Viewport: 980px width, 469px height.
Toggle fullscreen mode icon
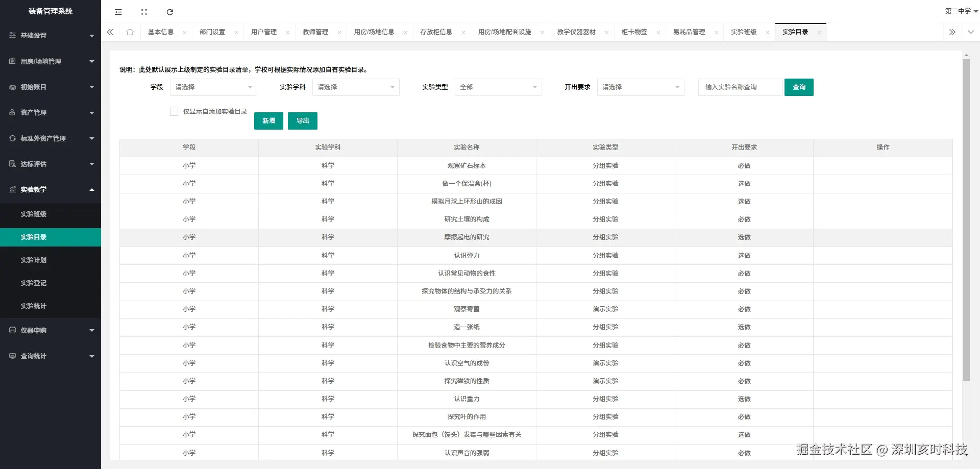144,12
